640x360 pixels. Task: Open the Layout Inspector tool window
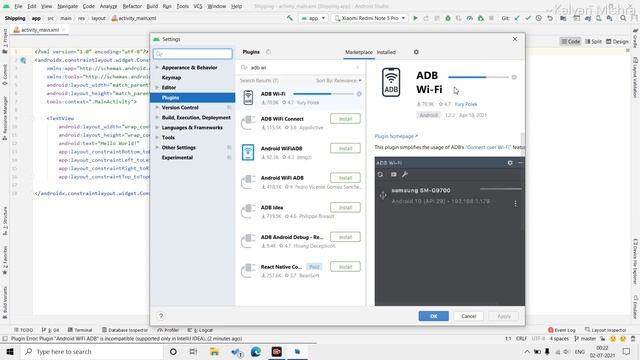pyautogui.click(x=605, y=330)
